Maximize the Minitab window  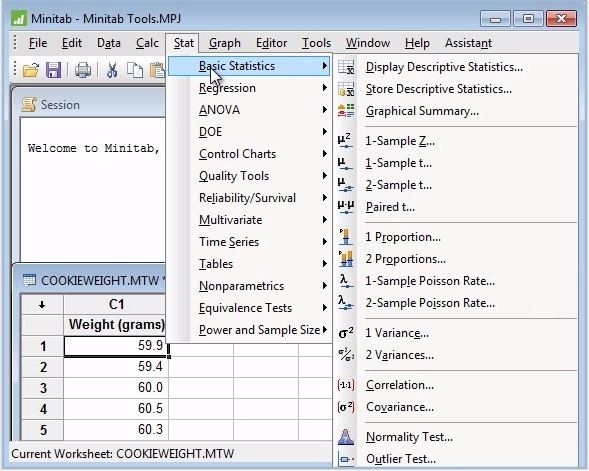528,19
